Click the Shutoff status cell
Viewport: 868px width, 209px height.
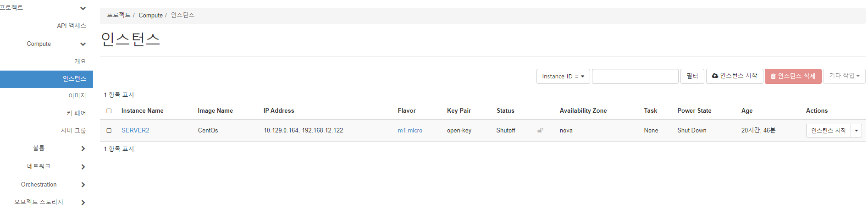pos(506,131)
